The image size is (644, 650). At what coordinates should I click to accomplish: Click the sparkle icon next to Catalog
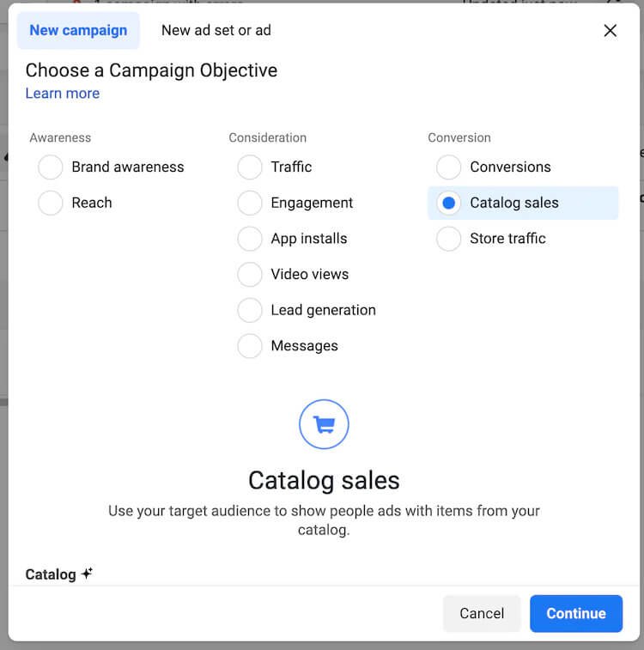pyautogui.click(x=87, y=574)
